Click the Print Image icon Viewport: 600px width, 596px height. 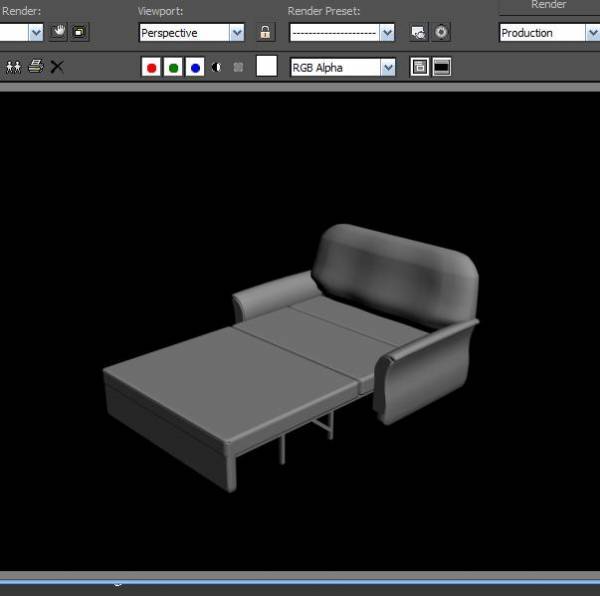(x=36, y=67)
